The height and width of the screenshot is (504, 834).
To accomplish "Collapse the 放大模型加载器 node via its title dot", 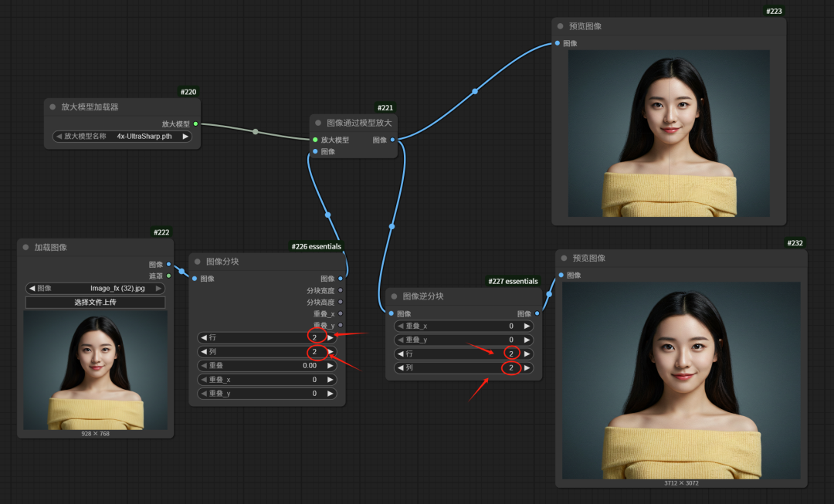I will [x=53, y=107].
